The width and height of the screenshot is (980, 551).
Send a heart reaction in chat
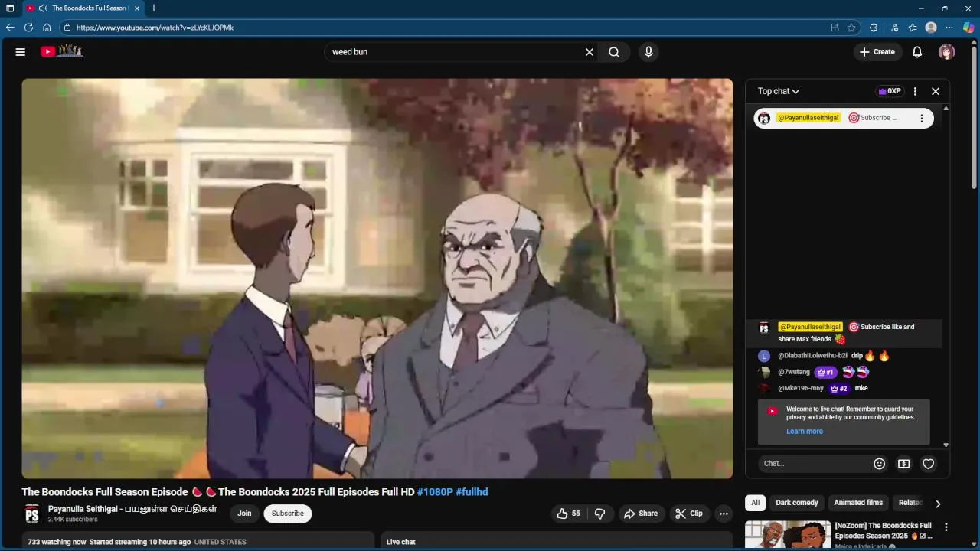[x=929, y=464]
